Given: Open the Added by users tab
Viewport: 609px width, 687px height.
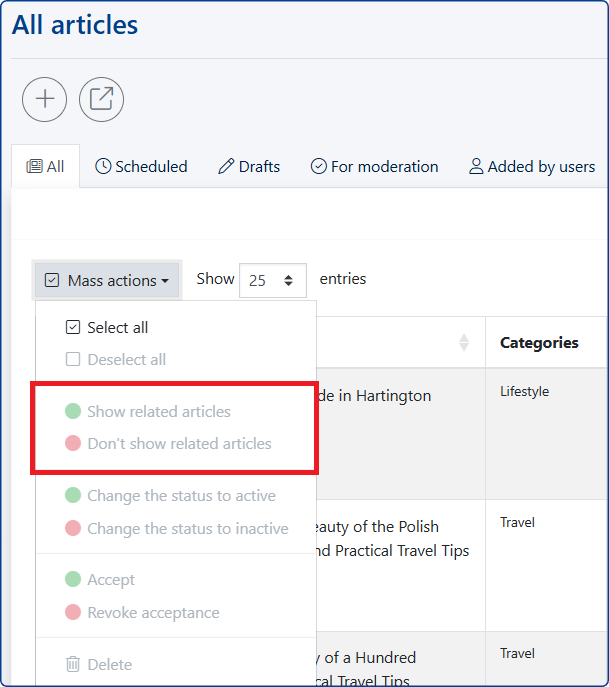Looking at the screenshot, I should tap(532, 167).
